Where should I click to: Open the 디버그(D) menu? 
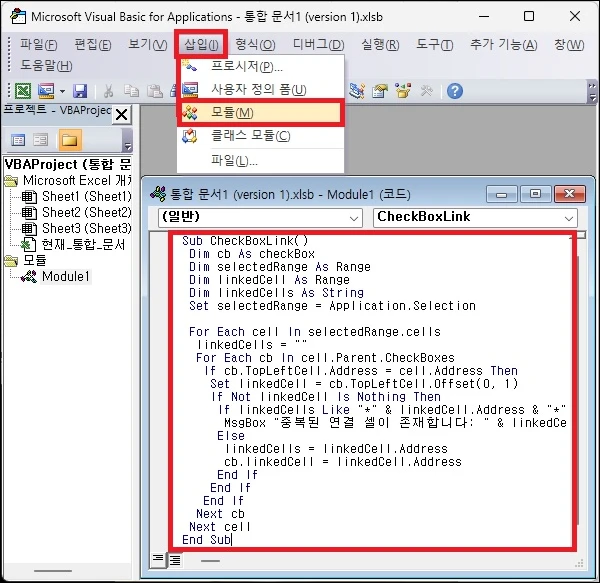(x=318, y=44)
